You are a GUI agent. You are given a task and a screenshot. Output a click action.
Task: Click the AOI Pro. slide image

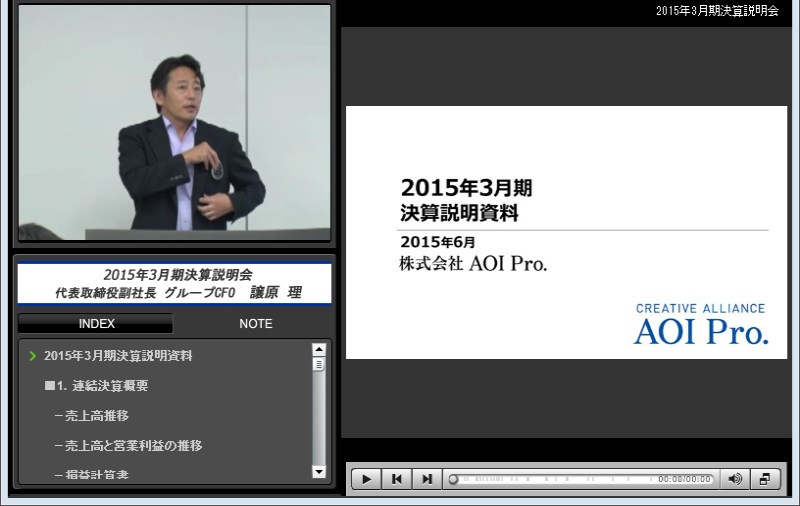(566, 232)
